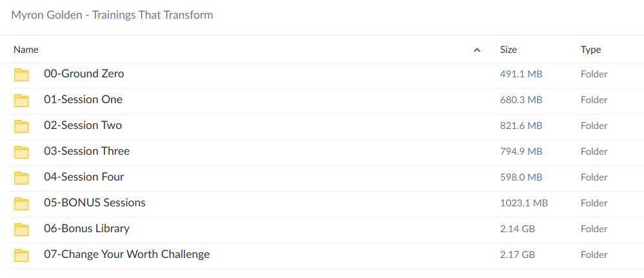Click the 02-Session Two folder icon
The width and height of the screenshot is (644, 278).
pos(22,126)
